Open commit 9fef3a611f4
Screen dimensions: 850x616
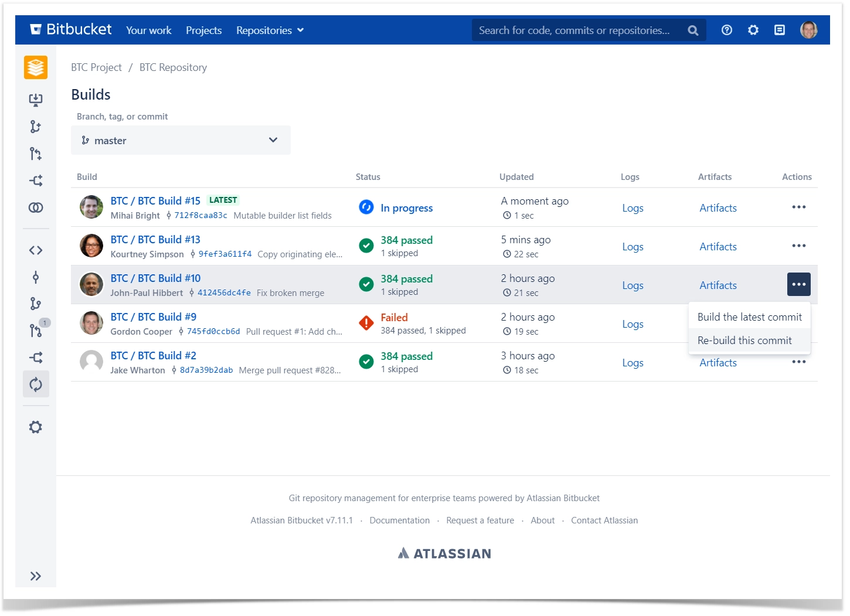pos(225,254)
